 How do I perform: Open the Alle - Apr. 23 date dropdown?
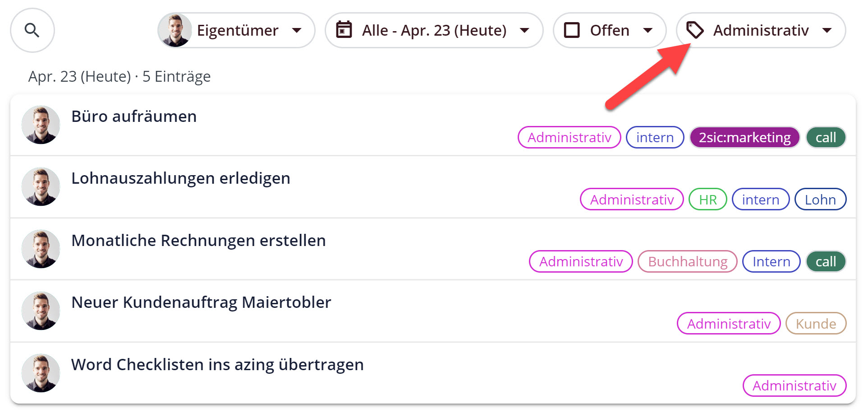coord(525,30)
